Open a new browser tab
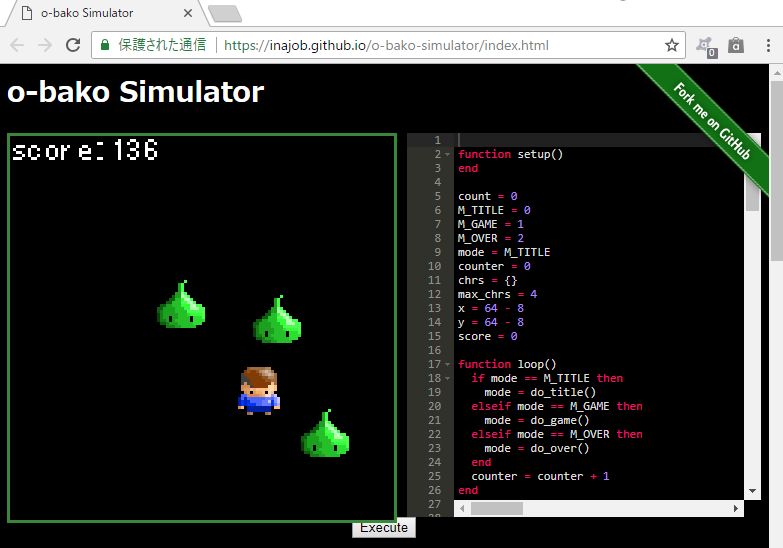 click(x=225, y=13)
